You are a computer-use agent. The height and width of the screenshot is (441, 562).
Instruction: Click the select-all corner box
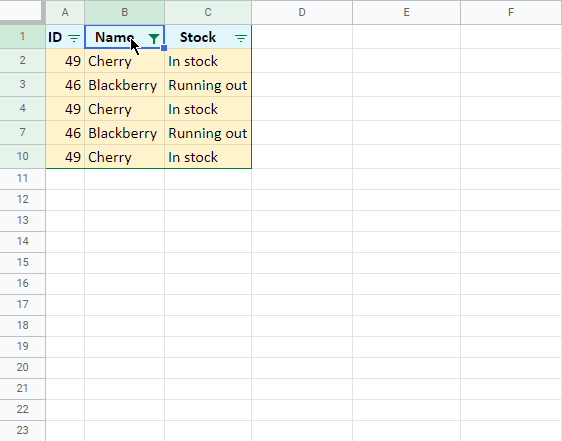[x=20, y=10]
